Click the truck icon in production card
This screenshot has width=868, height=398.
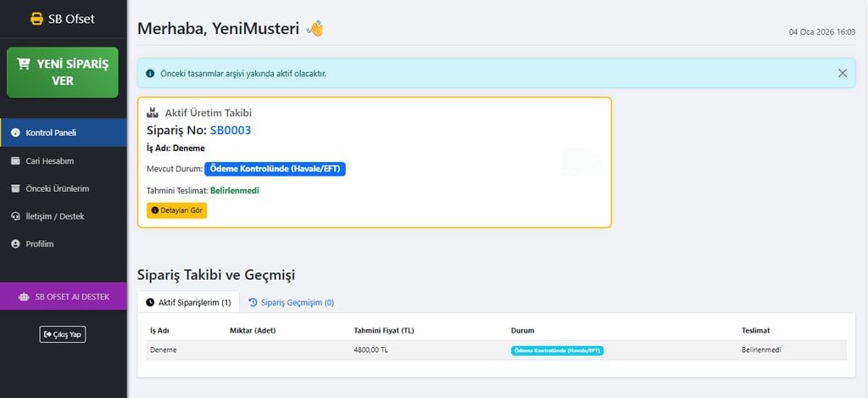[581, 161]
